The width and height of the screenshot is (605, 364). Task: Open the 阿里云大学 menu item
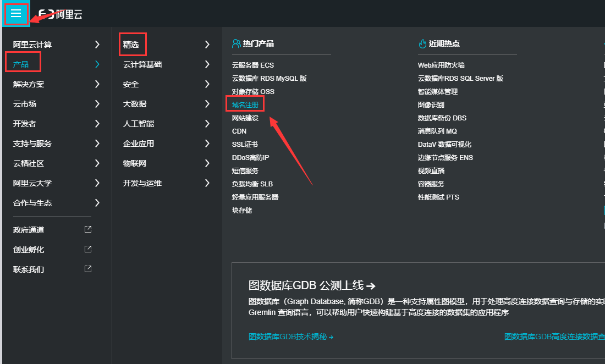point(32,183)
